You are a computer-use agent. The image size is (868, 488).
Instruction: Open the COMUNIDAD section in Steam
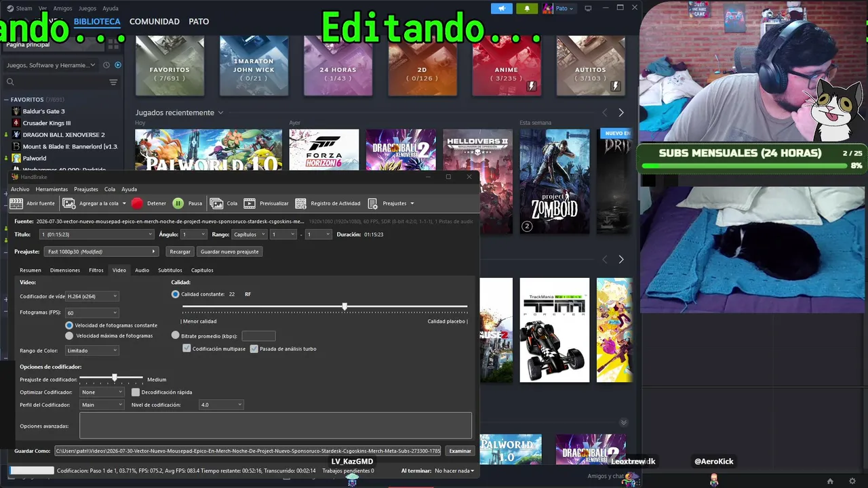[x=155, y=22]
